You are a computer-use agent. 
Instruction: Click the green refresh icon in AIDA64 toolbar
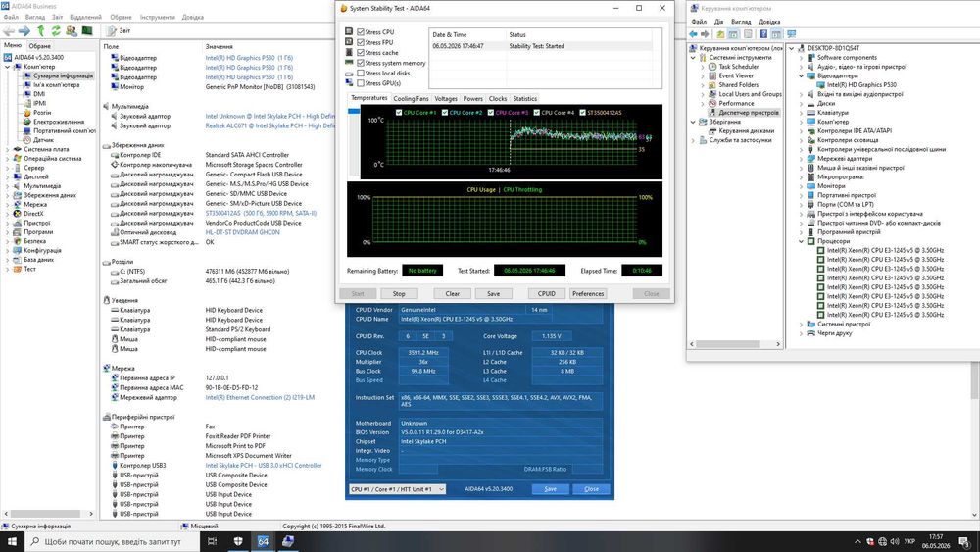pyautogui.click(x=56, y=30)
